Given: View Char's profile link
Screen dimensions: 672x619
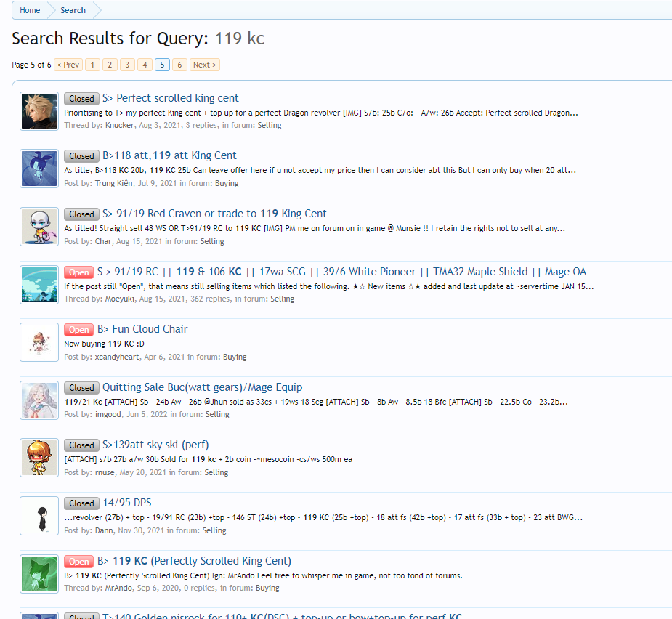Looking at the screenshot, I should (x=103, y=241).
